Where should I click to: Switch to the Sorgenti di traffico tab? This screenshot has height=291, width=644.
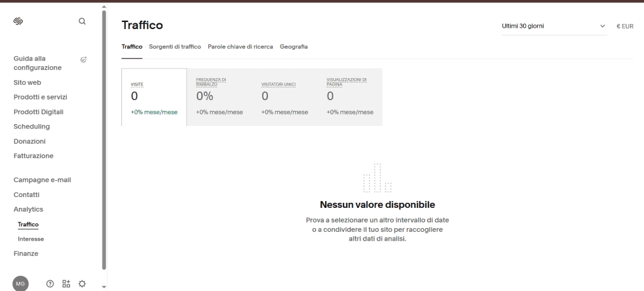175,47
